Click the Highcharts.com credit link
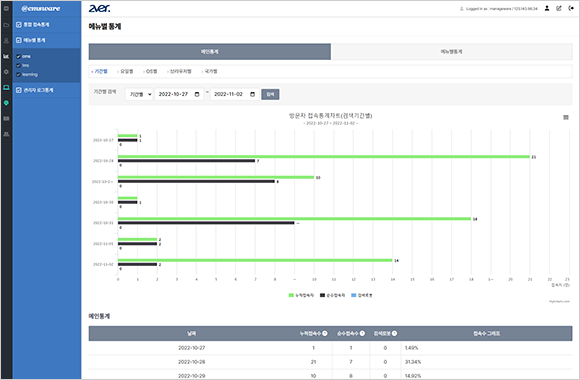580x380 pixels. coord(559,302)
